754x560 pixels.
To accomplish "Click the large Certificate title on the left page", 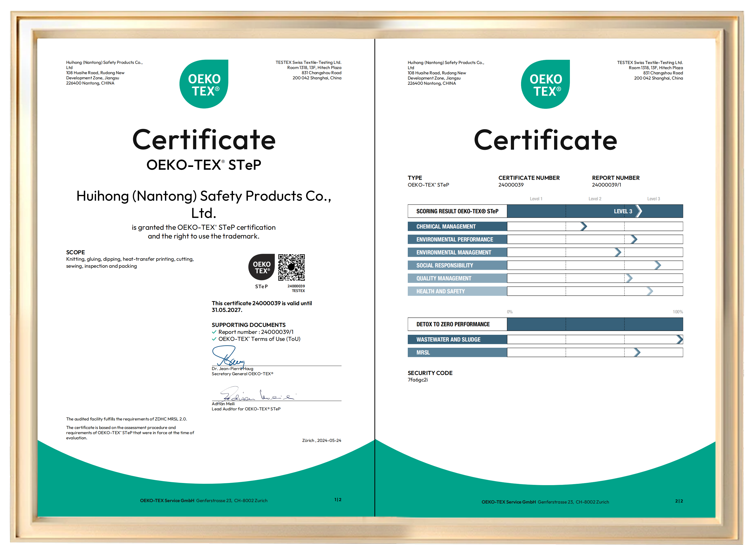I will click(x=204, y=139).
